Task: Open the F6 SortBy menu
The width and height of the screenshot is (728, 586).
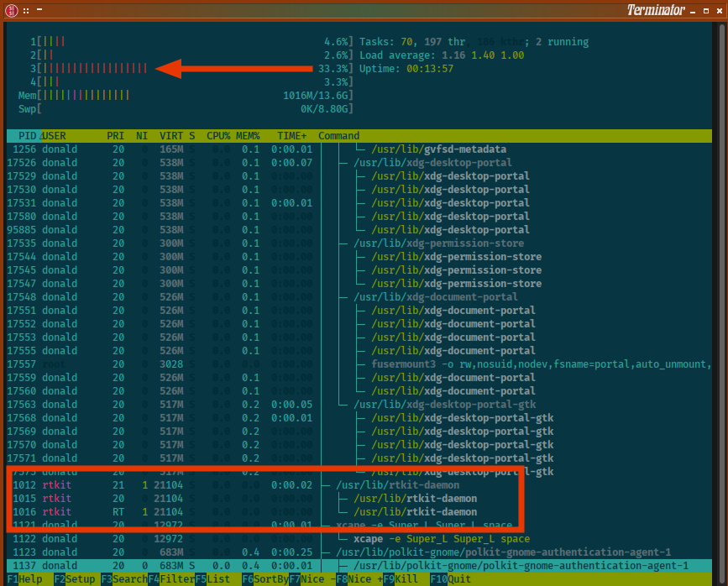Action: pos(265,579)
